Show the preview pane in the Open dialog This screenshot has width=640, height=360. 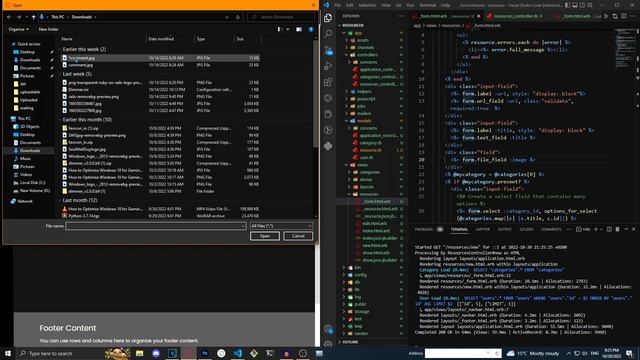coord(299,29)
